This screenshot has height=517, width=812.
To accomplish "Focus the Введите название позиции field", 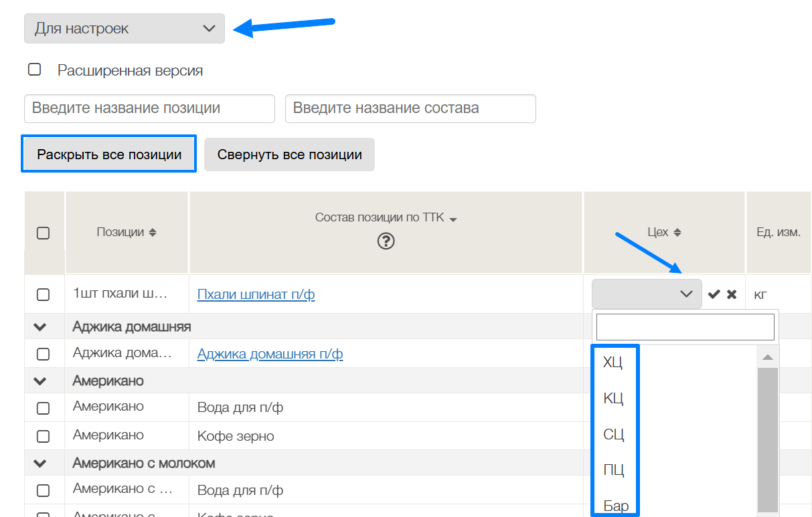I will click(x=149, y=108).
